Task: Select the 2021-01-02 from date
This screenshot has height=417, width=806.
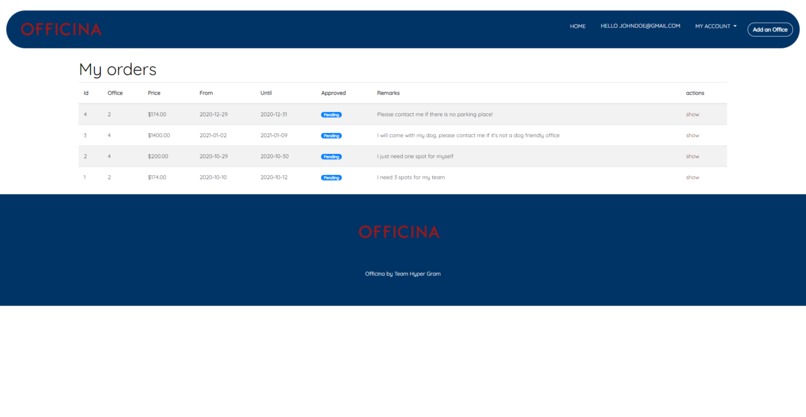Action: pos(213,135)
